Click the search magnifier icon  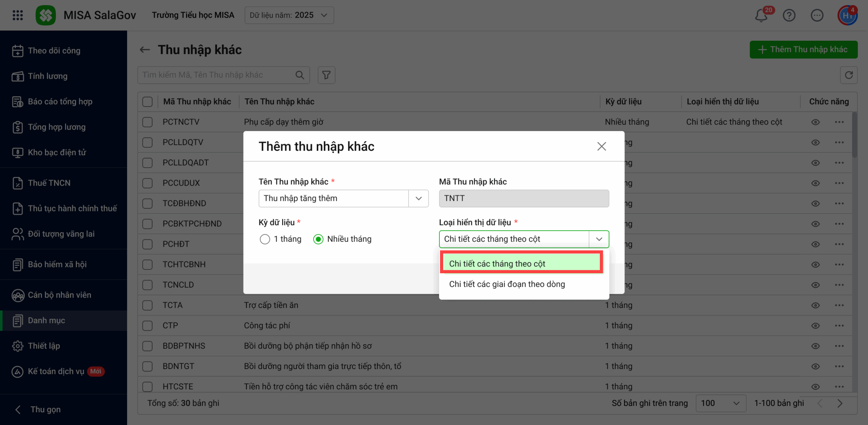click(300, 75)
